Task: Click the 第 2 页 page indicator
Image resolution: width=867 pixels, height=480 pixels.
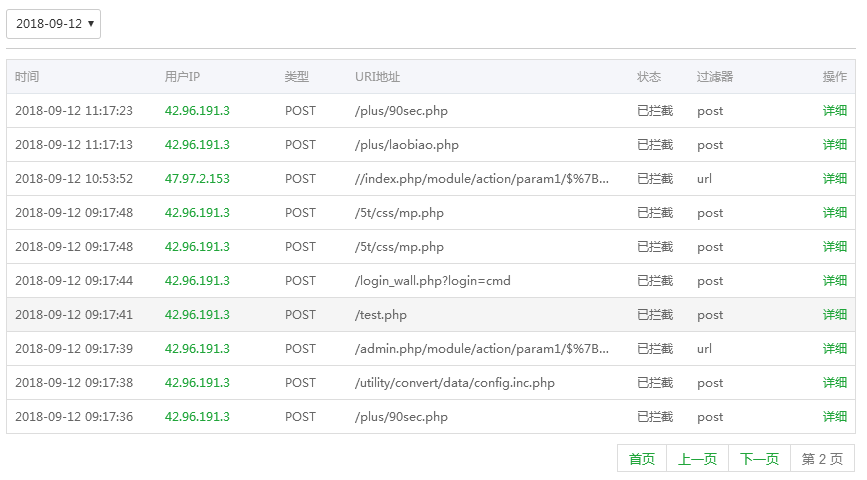Action: tap(822, 459)
